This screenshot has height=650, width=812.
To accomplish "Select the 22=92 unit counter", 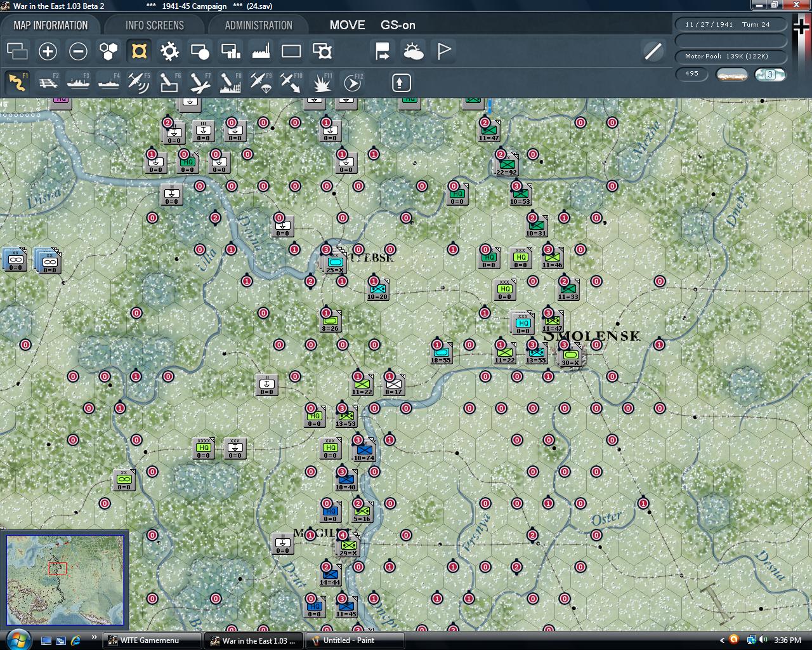I will tap(506, 166).
